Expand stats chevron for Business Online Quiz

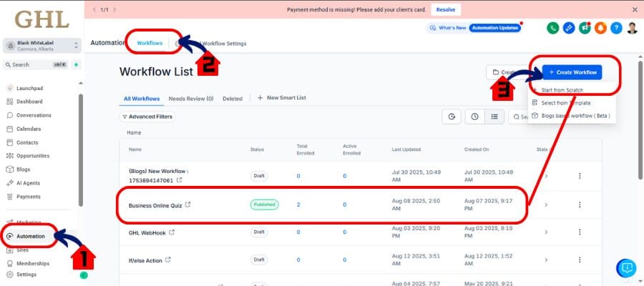click(546, 204)
